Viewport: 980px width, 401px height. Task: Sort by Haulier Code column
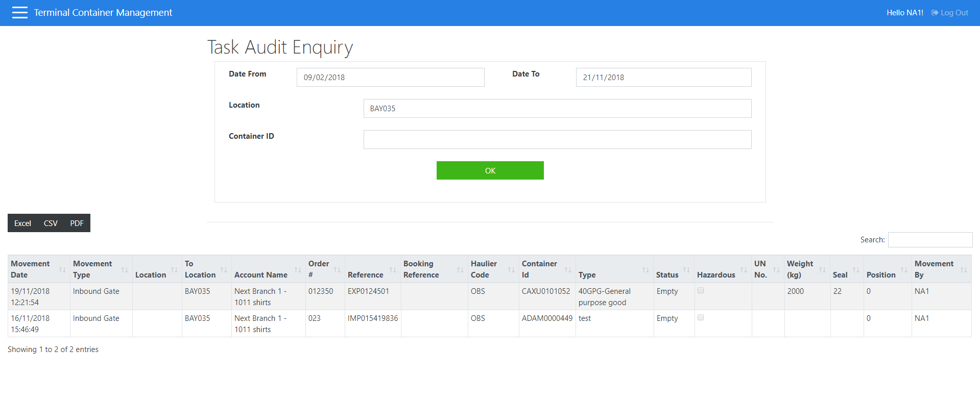point(493,269)
